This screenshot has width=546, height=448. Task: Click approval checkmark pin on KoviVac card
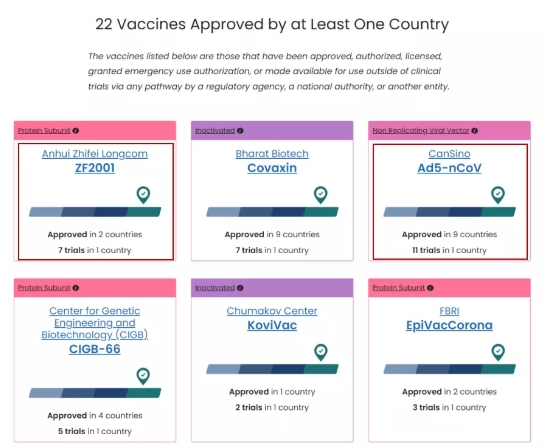(x=321, y=352)
